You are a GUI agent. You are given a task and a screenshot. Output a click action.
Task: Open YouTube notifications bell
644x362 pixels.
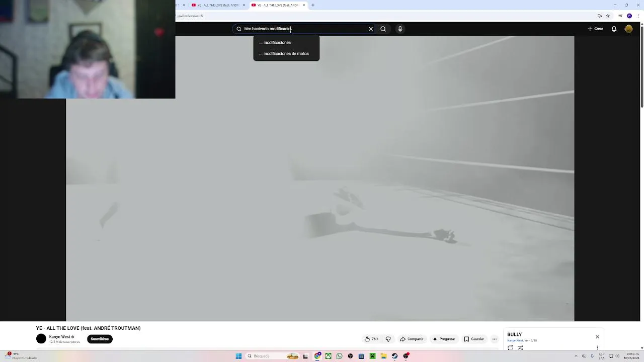[x=614, y=29]
